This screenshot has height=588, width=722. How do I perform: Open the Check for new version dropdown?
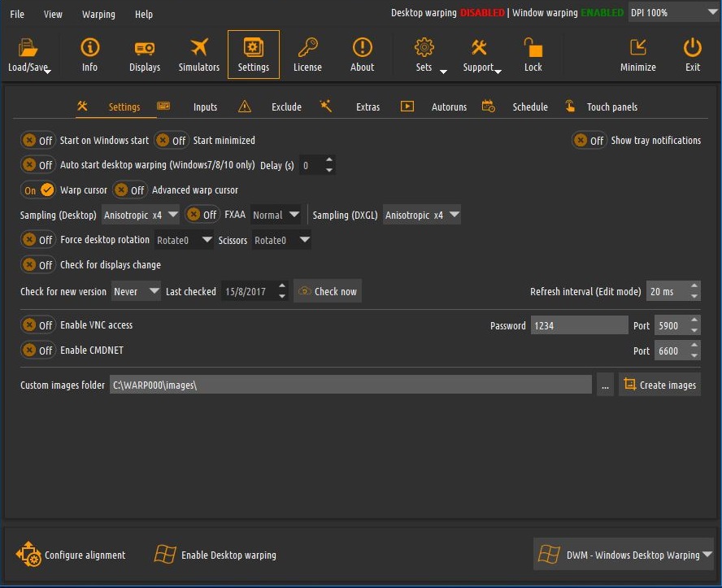(x=136, y=291)
